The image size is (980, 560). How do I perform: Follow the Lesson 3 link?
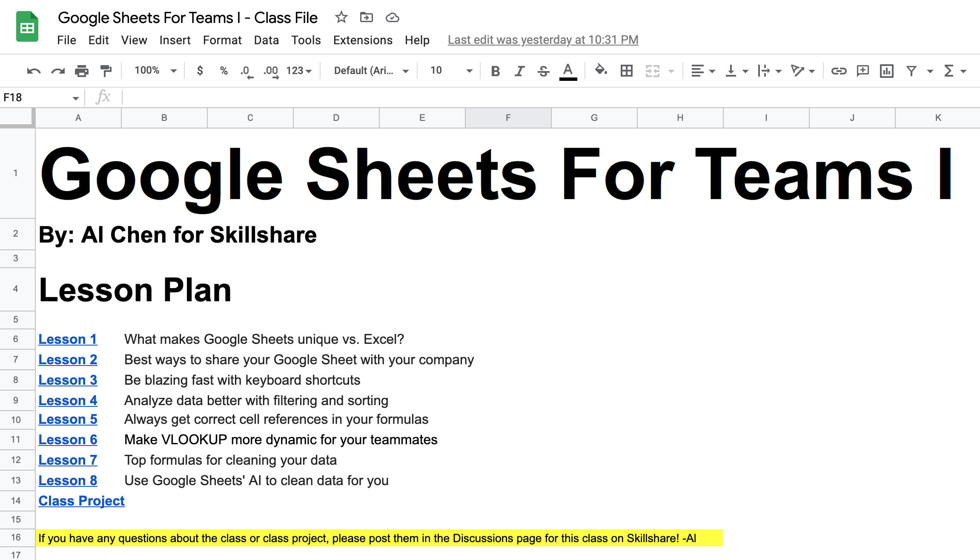[x=68, y=380]
